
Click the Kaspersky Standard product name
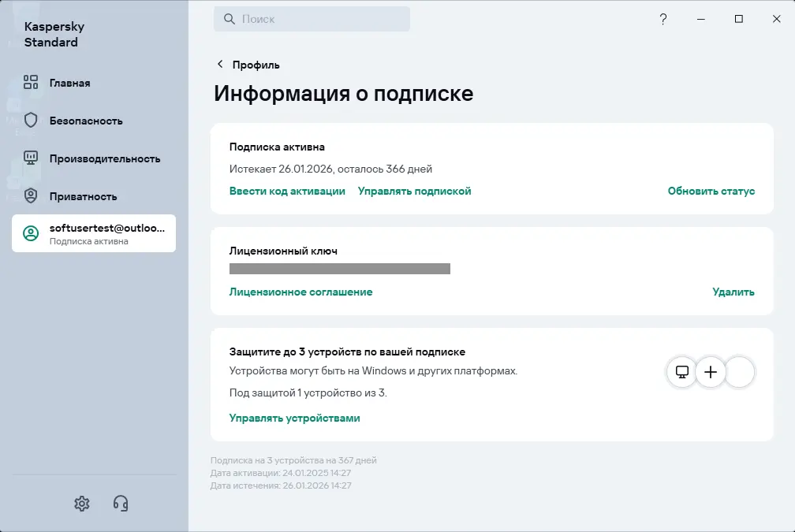54,34
